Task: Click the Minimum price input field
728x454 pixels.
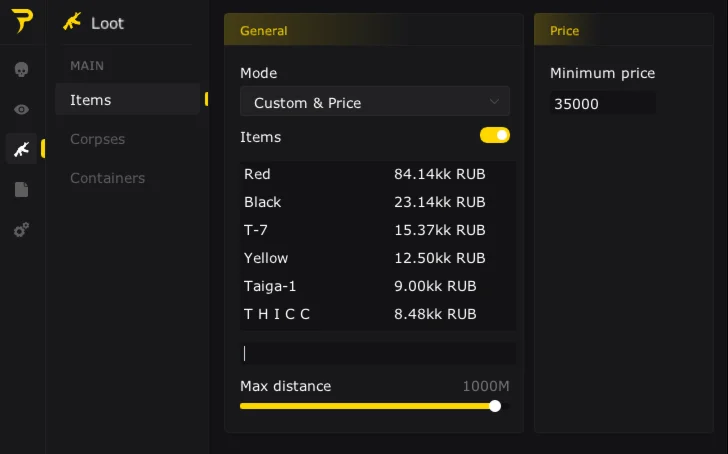Action: click(602, 103)
